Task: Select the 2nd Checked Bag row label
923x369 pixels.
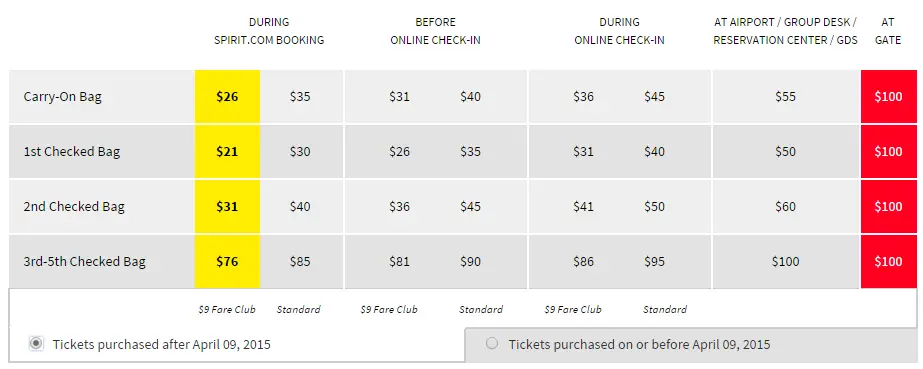Action: pyautogui.click(x=74, y=207)
